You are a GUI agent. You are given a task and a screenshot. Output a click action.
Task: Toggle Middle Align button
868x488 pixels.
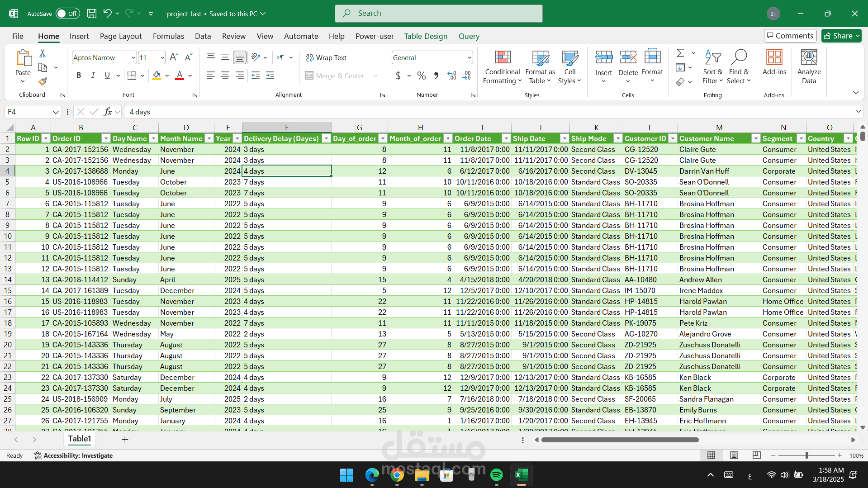(225, 57)
